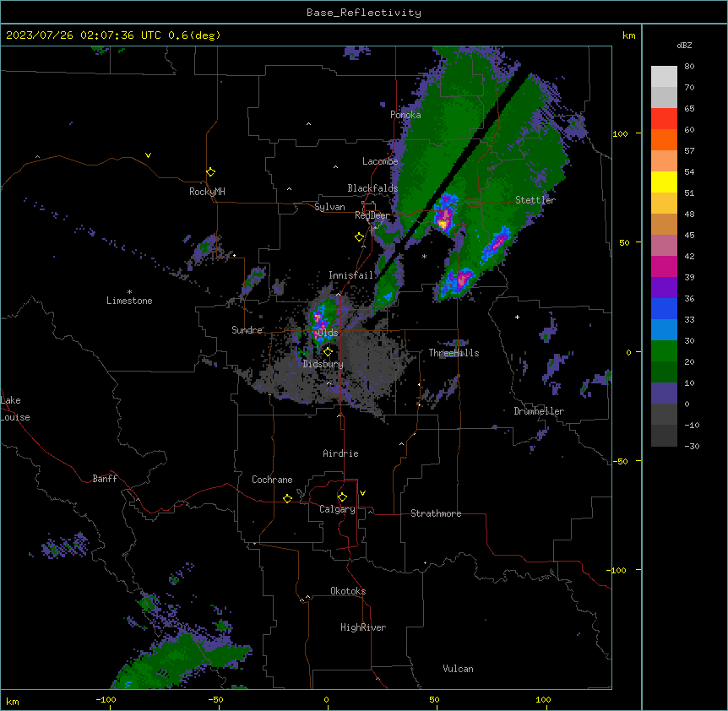Click the Olds label
This screenshot has width=728, height=711.
328,333
